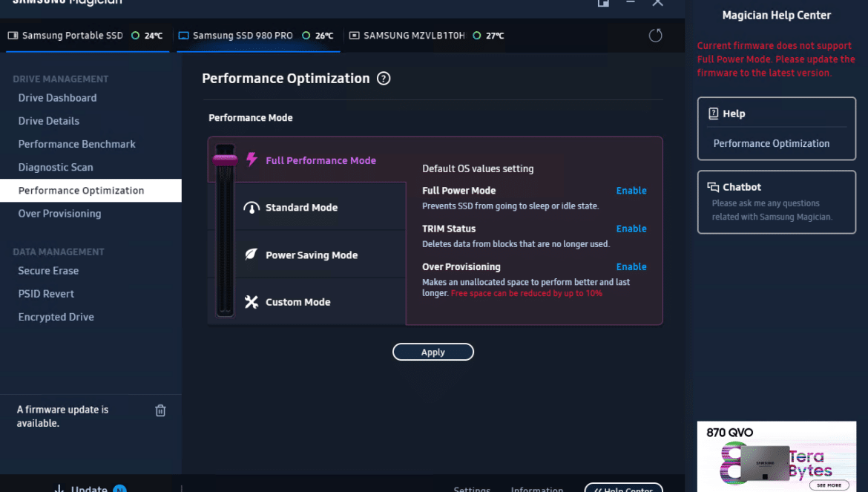Open Drive Details page
Viewport: 868px width, 492px height.
point(49,121)
